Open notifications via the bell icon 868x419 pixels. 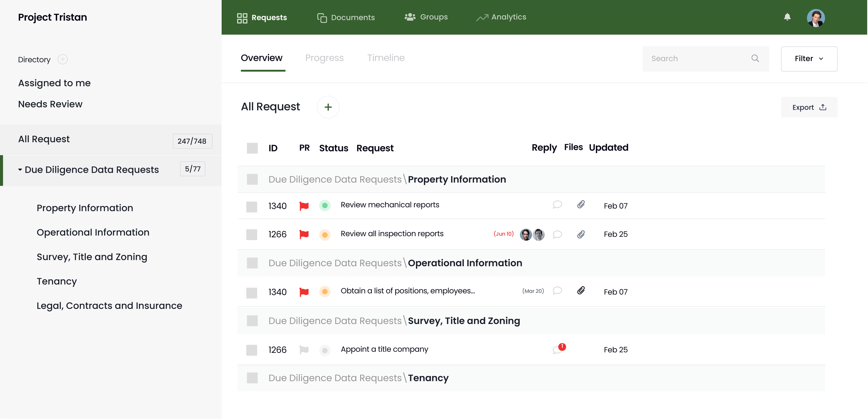(787, 17)
